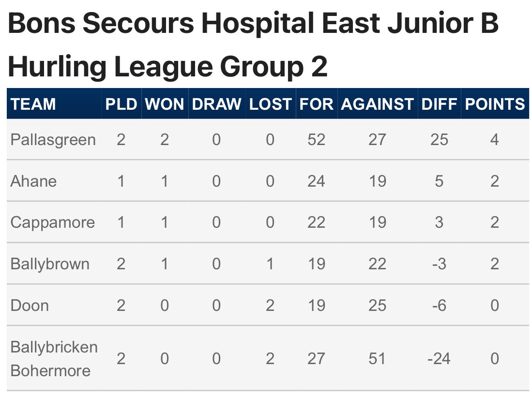Select the PLD column header

(121, 103)
